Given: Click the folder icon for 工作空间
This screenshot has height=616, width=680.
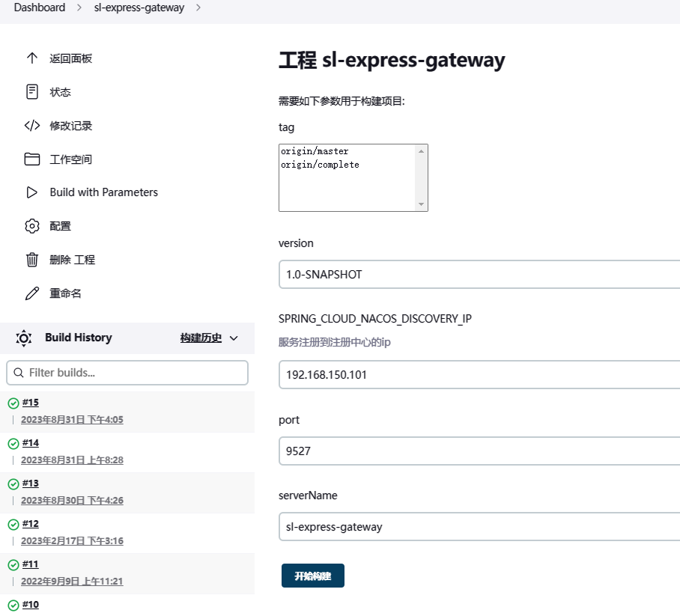Looking at the screenshot, I should tap(32, 159).
